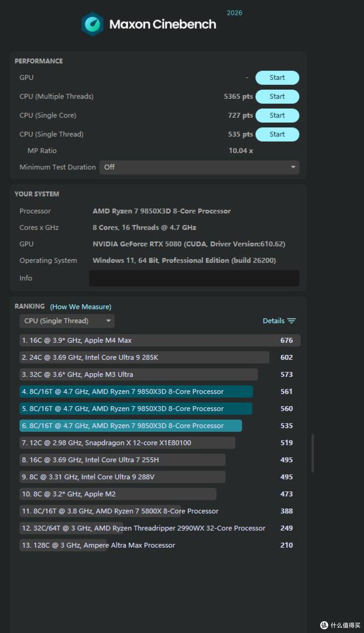The image size is (364, 633).
Task: Click the 535 pts single thread score
Action: tap(240, 134)
